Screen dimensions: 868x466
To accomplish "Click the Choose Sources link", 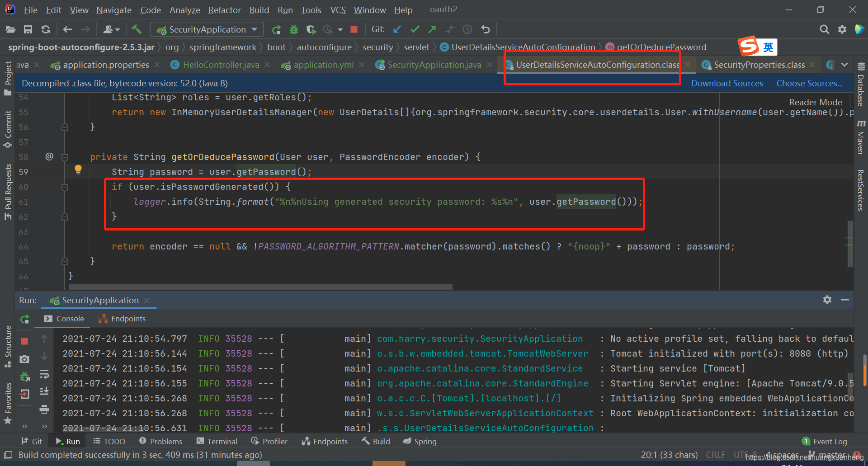I will coord(809,83).
